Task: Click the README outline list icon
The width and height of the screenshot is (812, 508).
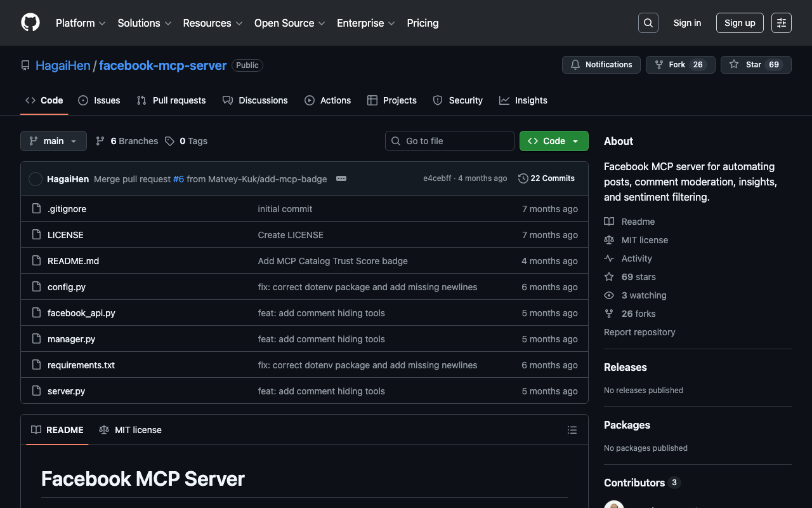Action: [572, 430]
